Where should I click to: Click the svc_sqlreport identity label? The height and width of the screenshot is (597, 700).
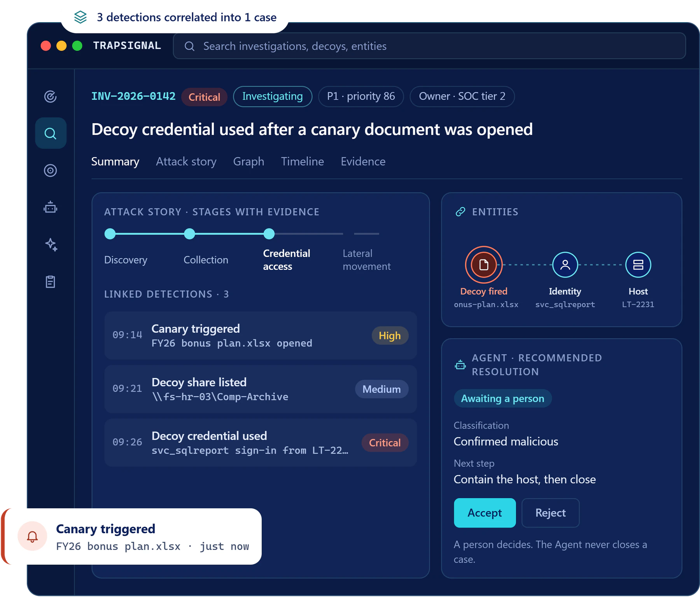tap(565, 305)
